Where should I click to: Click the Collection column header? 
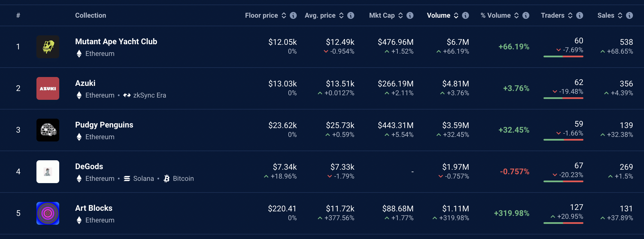click(x=91, y=15)
